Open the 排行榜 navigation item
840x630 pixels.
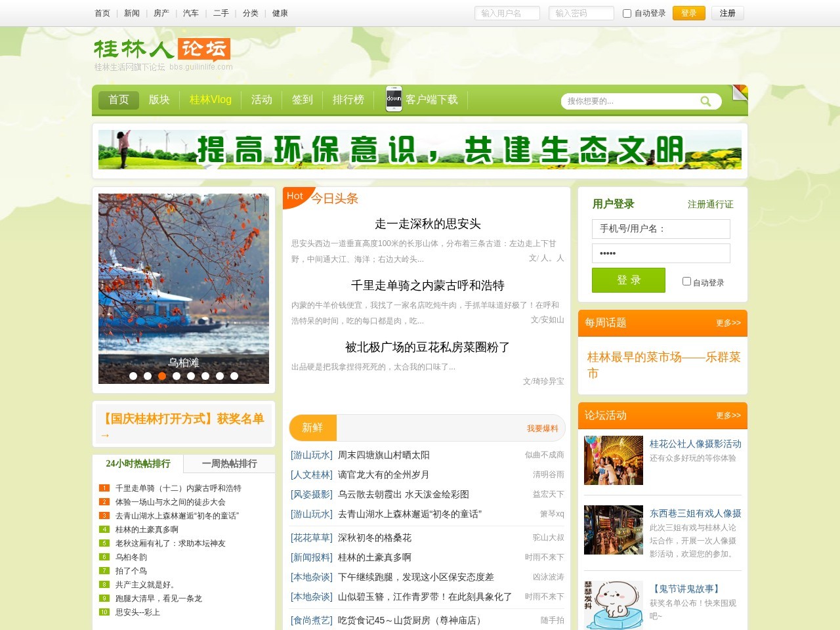[348, 100]
